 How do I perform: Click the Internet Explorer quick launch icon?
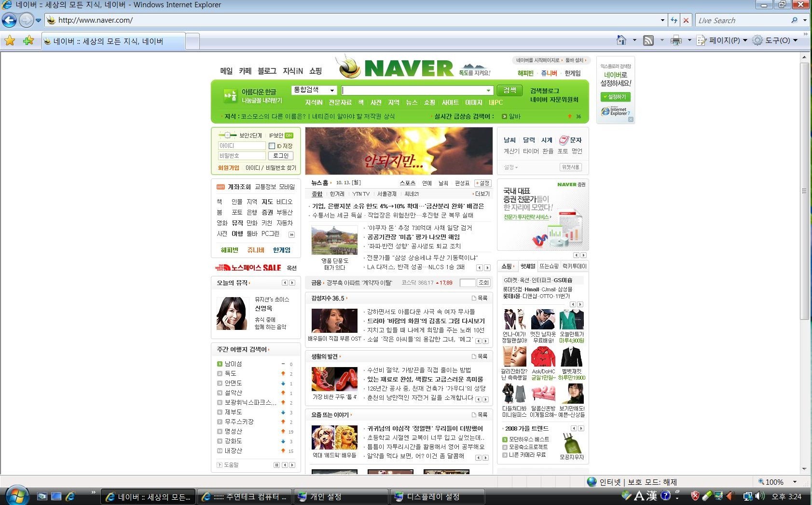click(70, 496)
